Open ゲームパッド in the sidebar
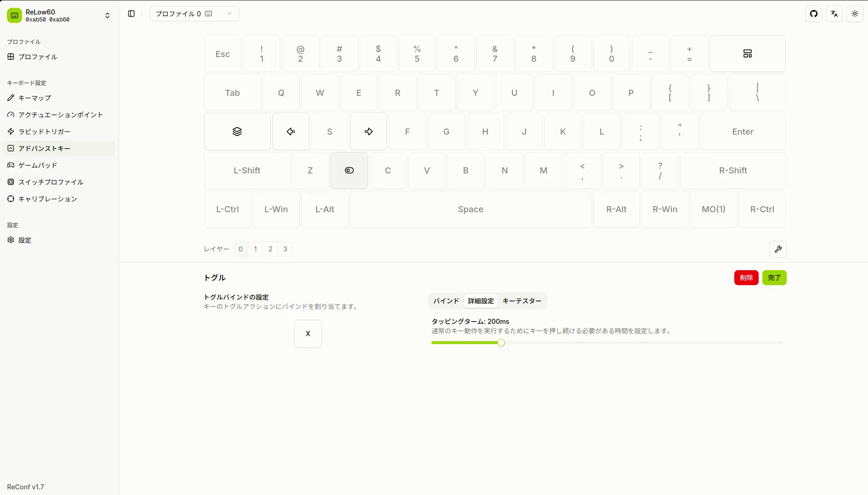 59,165
